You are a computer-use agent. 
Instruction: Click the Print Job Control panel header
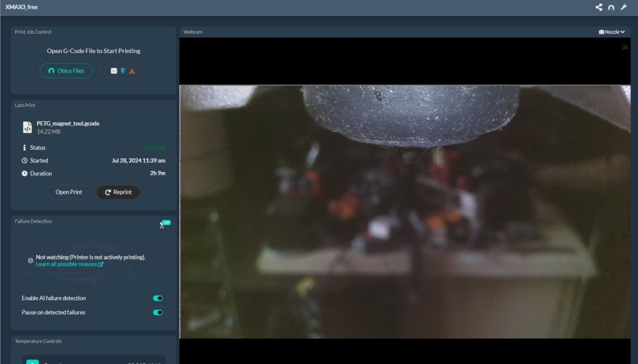(x=33, y=32)
